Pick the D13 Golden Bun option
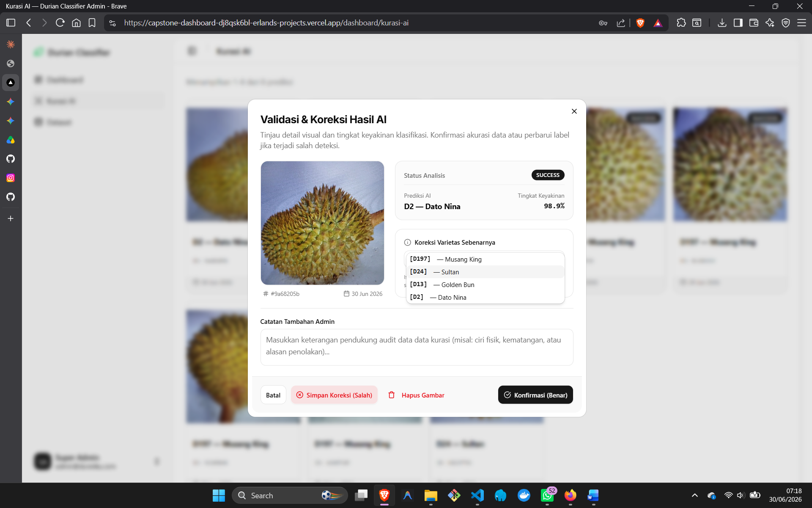The height and width of the screenshot is (508, 812). (485, 284)
